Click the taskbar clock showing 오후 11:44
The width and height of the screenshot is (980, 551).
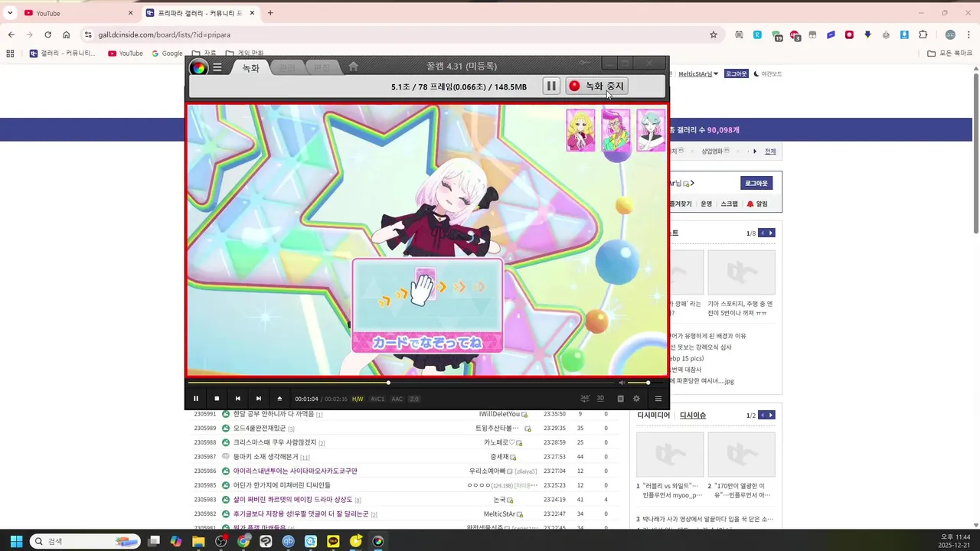tap(955, 541)
